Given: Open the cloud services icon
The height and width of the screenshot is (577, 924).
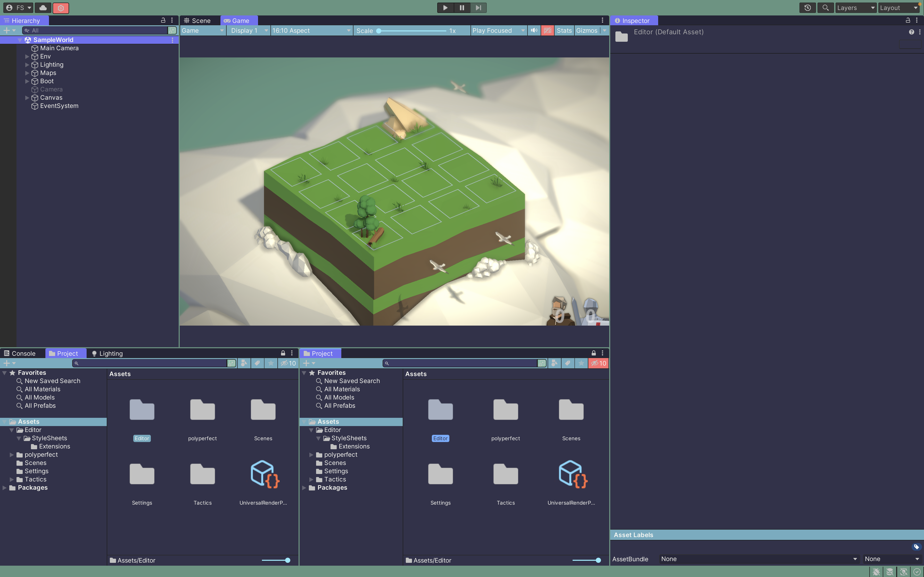Looking at the screenshot, I should pyautogui.click(x=43, y=8).
